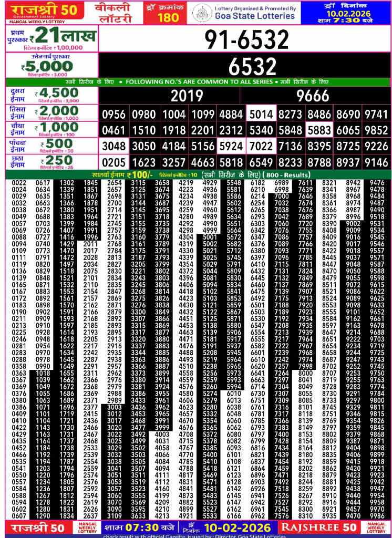Select fifth prize number 7022
Viewport: 392px width, 538px height.
coord(261,147)
